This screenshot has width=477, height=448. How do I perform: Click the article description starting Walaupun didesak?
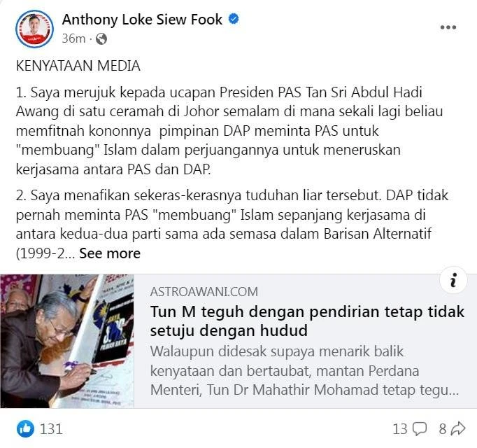pos(304,370)
